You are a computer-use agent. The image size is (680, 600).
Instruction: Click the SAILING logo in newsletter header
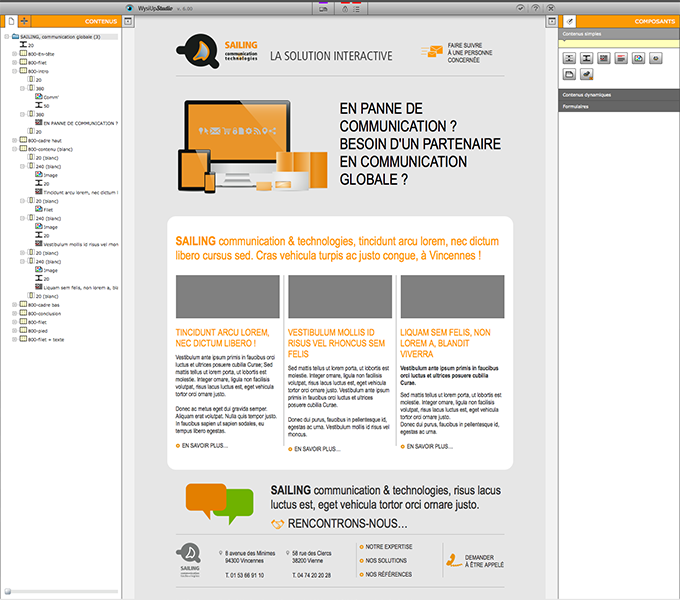click(217, 51)
